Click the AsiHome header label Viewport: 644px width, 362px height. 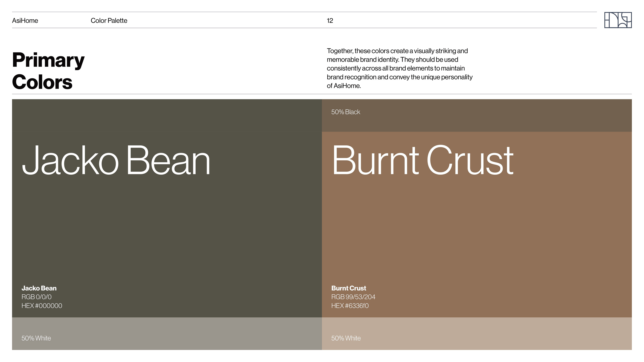(x=25, y=20)
